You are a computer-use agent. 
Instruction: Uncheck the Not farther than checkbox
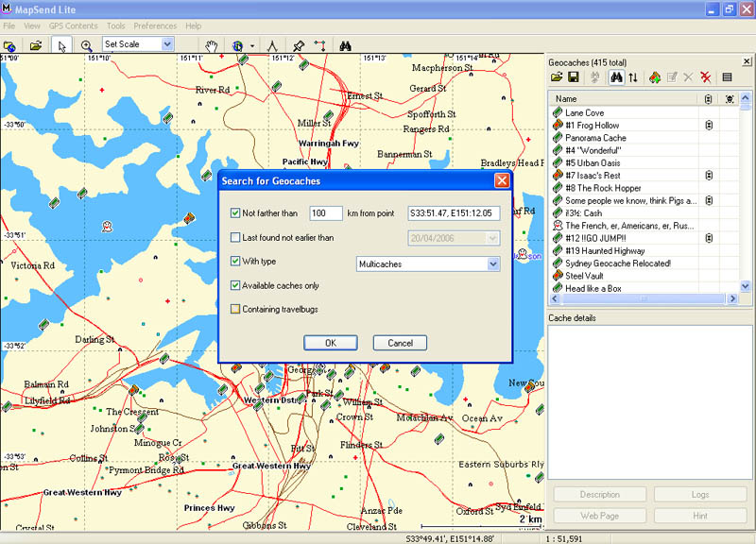(236, 213)
